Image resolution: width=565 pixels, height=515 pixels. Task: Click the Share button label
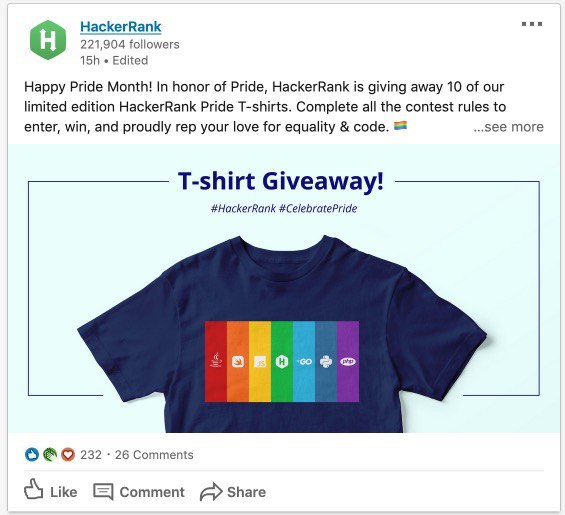pos(246,492)
